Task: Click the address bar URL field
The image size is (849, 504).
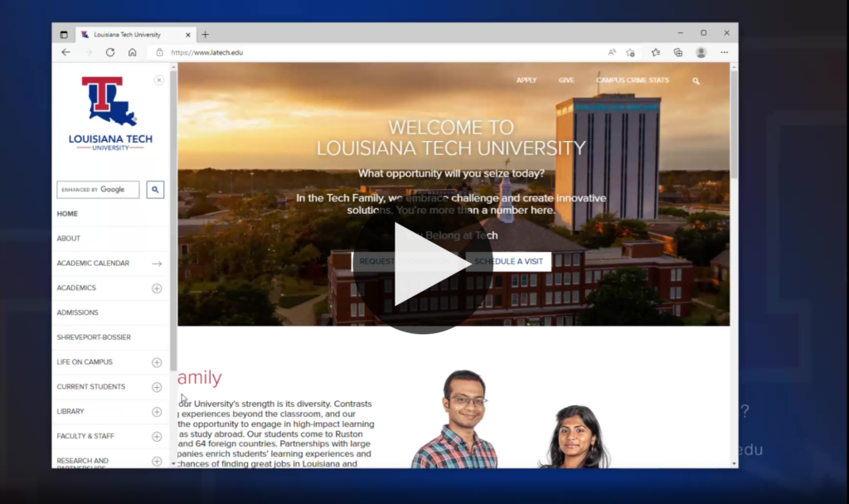Action: pos(379,52)
